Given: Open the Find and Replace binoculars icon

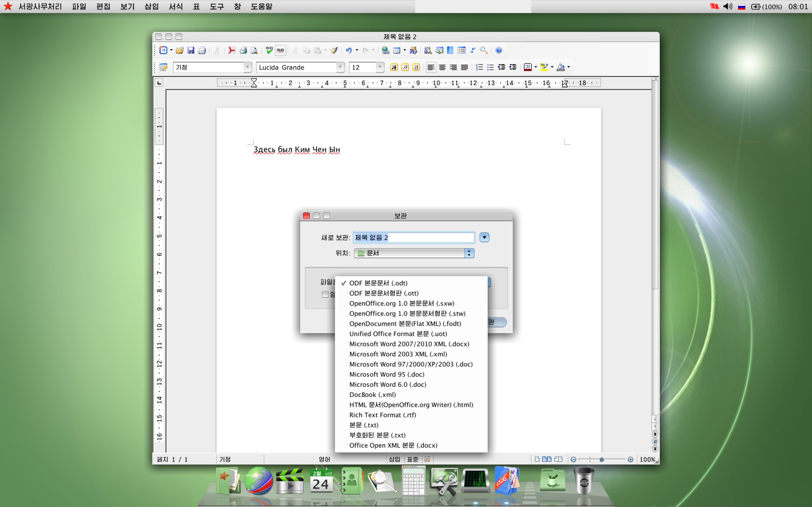Looking at the screenshot, I should tap(428, 50).
